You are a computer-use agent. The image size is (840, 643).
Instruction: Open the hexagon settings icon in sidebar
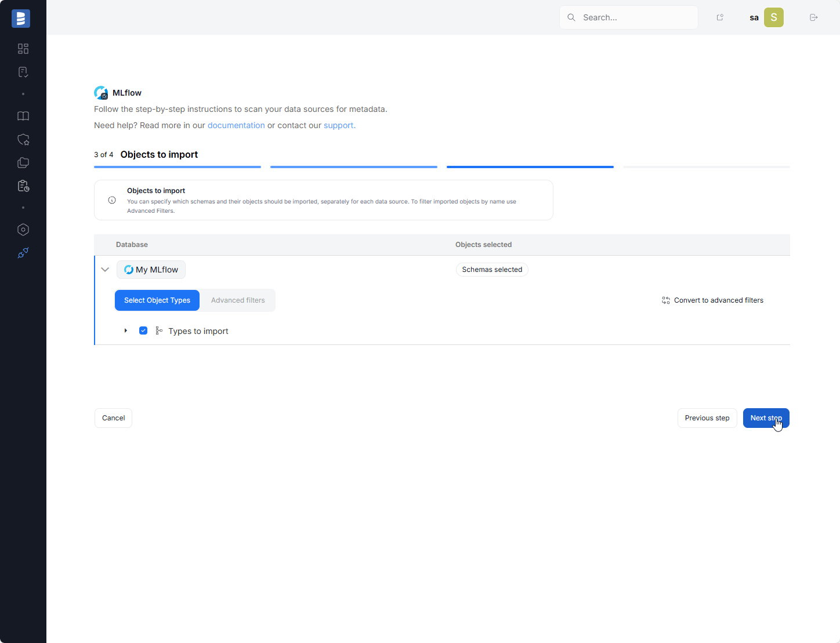(23, 230)
